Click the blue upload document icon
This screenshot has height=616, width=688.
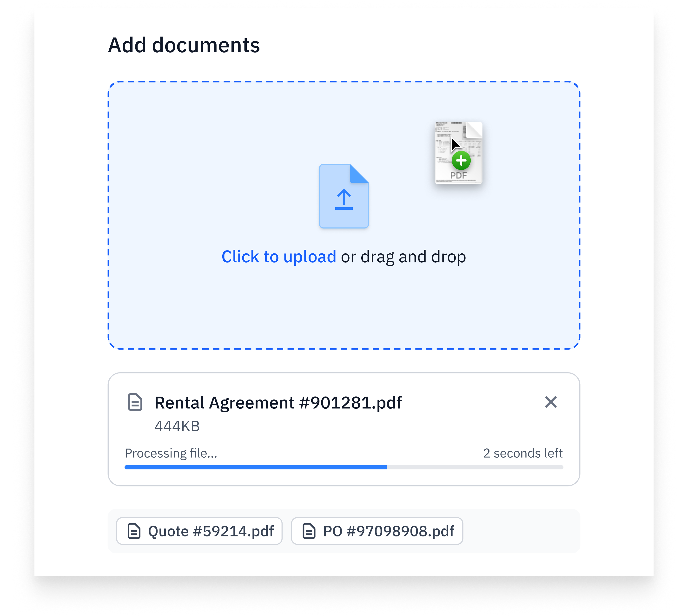click(344, 196)
